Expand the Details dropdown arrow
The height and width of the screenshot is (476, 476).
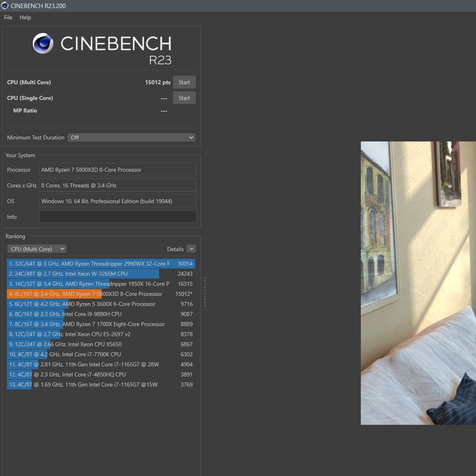[191, 249]
